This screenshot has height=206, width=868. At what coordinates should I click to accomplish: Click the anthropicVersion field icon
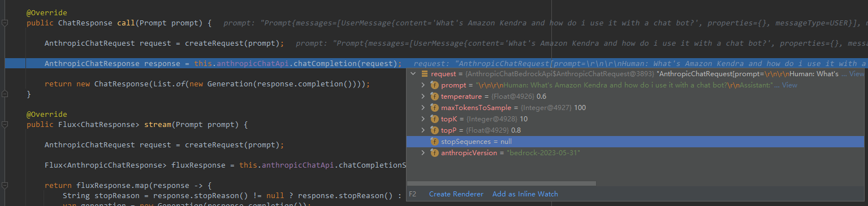click(434, 153)
